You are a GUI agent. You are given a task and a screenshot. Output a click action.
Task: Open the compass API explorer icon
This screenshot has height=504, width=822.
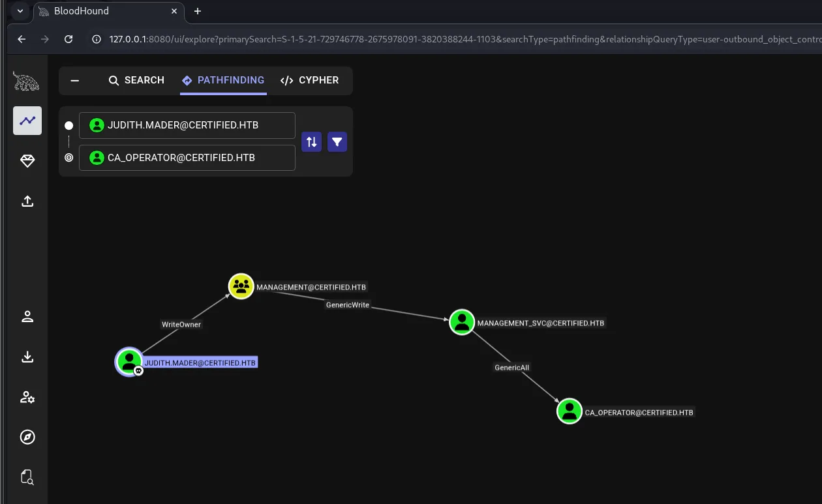pyautogui.click(x=27, y=437)
